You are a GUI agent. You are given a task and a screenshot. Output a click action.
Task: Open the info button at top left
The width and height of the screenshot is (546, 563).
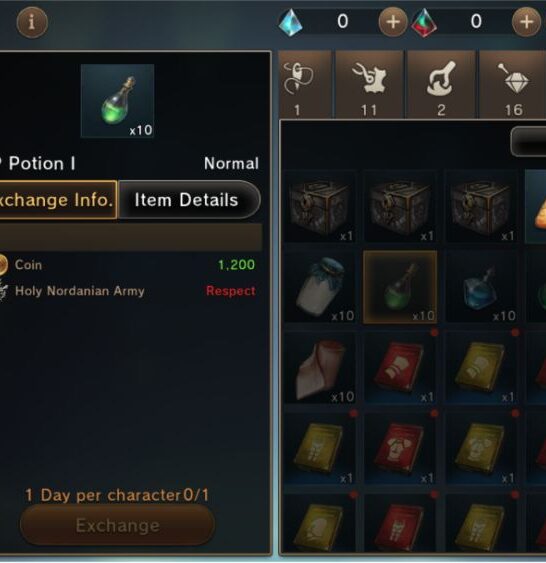[x=32, y=23]
